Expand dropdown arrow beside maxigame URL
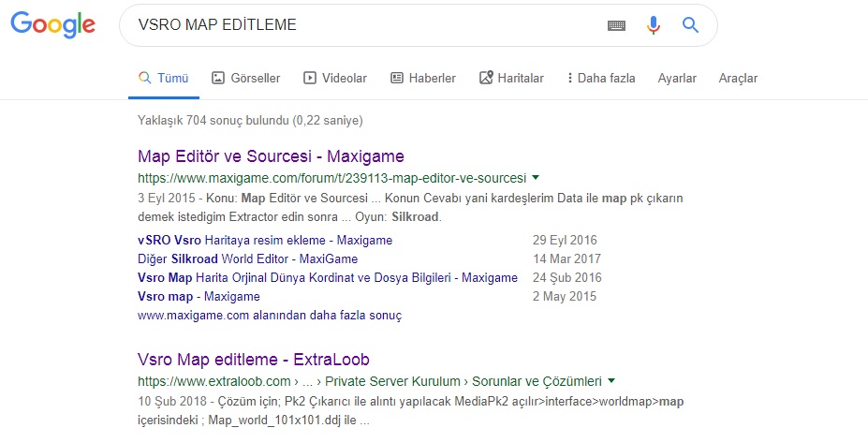The width and height of the screenshot is (868, 443). (536, 178)
